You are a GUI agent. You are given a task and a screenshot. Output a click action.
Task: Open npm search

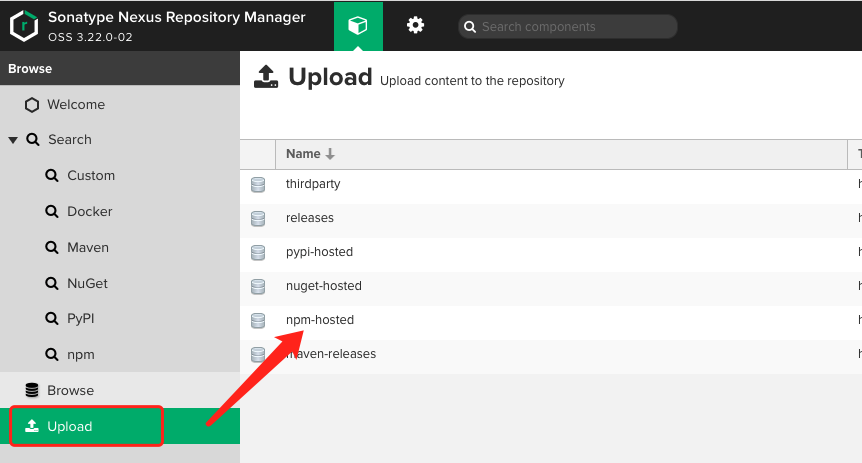tap(81, 355)
